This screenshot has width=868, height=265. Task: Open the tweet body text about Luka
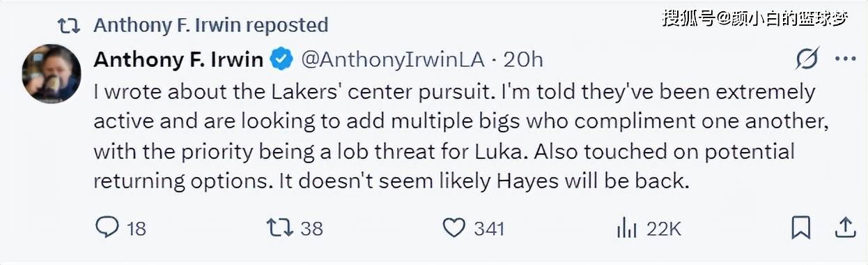(x=454, y=137)
